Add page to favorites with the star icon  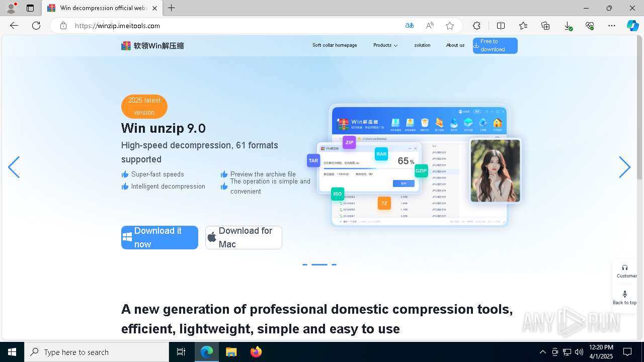450,26
